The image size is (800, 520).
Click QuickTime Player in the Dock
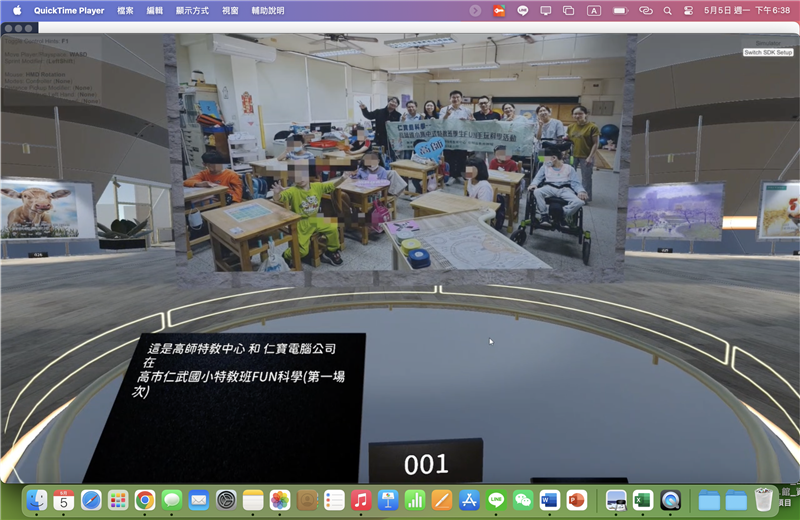[670, 500]
